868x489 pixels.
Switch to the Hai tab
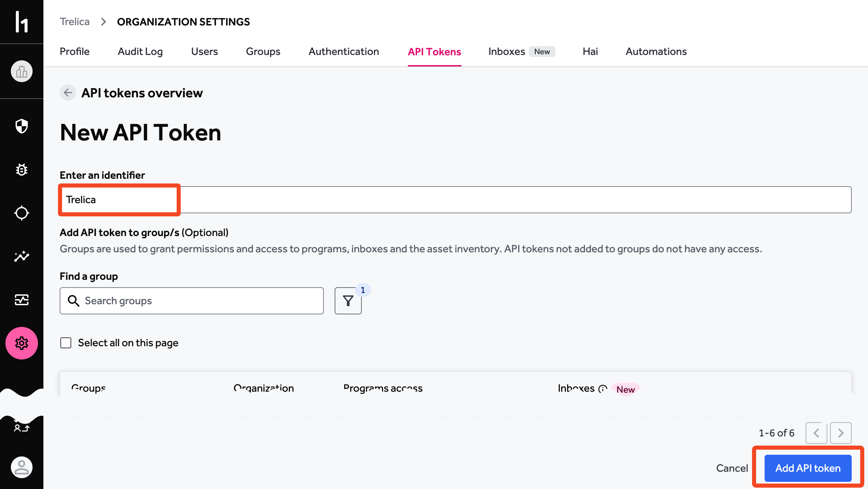[x=590, y=52]
